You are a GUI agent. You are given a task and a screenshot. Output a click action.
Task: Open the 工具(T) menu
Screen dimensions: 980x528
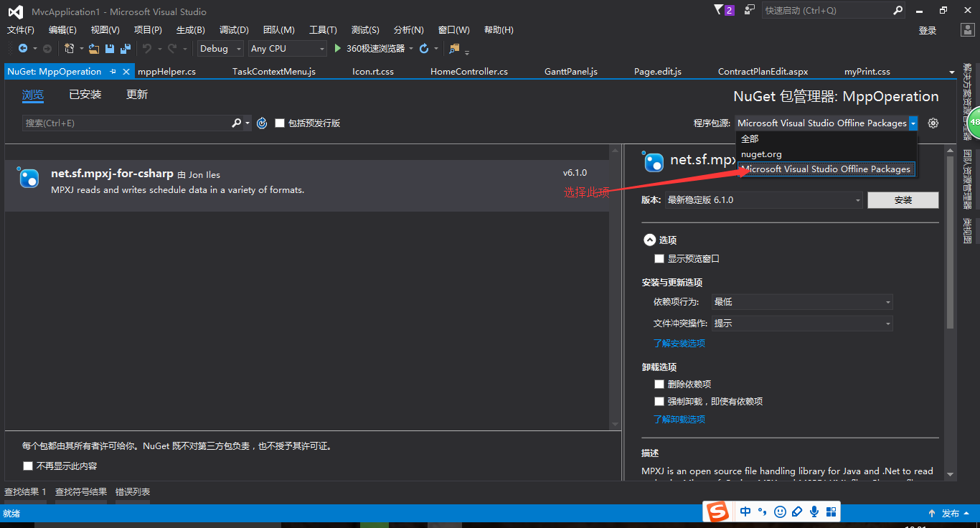[323, 30]
